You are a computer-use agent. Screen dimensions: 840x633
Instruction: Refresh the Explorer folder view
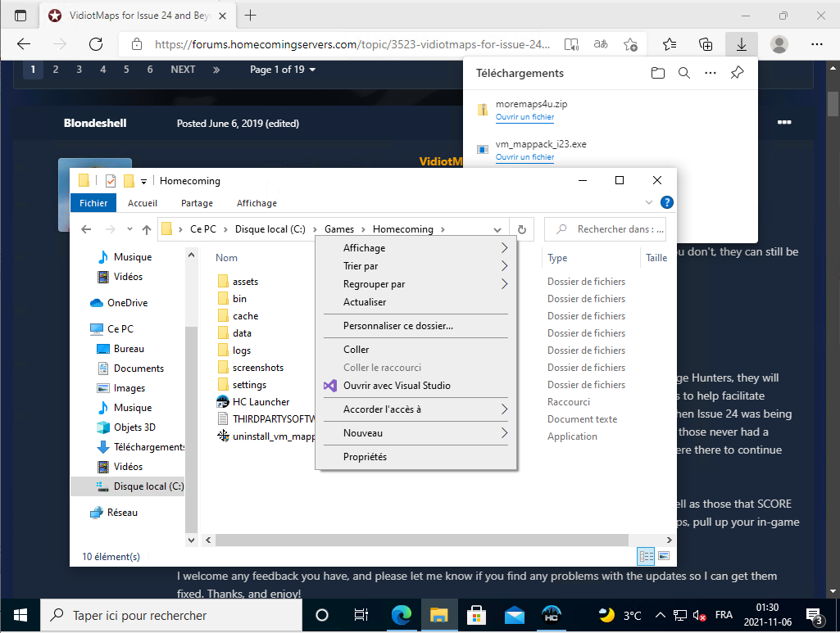(521, 229)
